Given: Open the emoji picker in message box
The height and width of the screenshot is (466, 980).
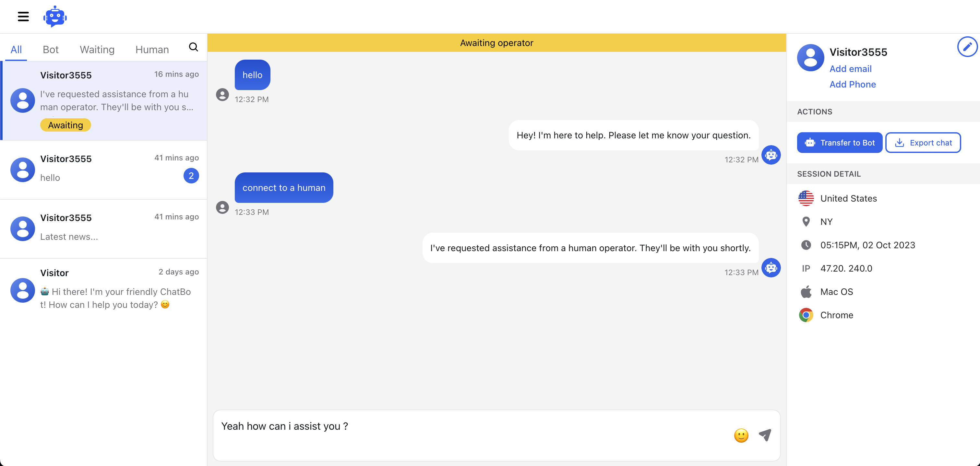Looking at the screenshot, I should [741, 435].
